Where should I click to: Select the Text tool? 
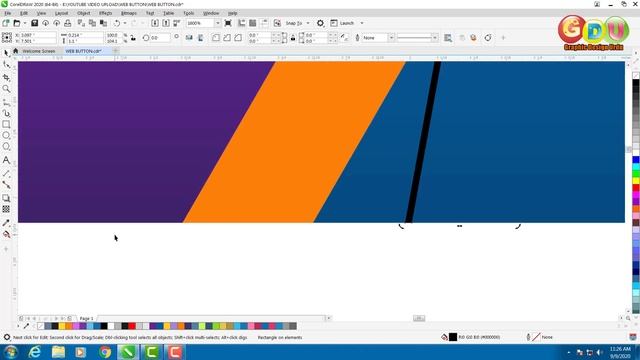point(6,160)
